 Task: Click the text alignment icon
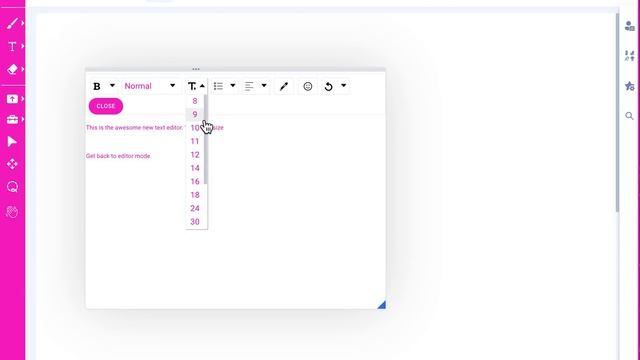pos(249,86)
